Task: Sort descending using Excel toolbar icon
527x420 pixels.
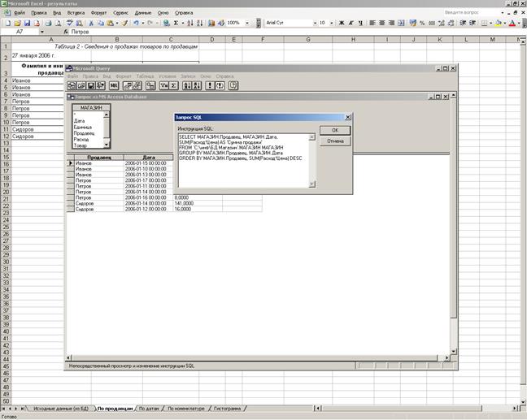Action: 200,23
